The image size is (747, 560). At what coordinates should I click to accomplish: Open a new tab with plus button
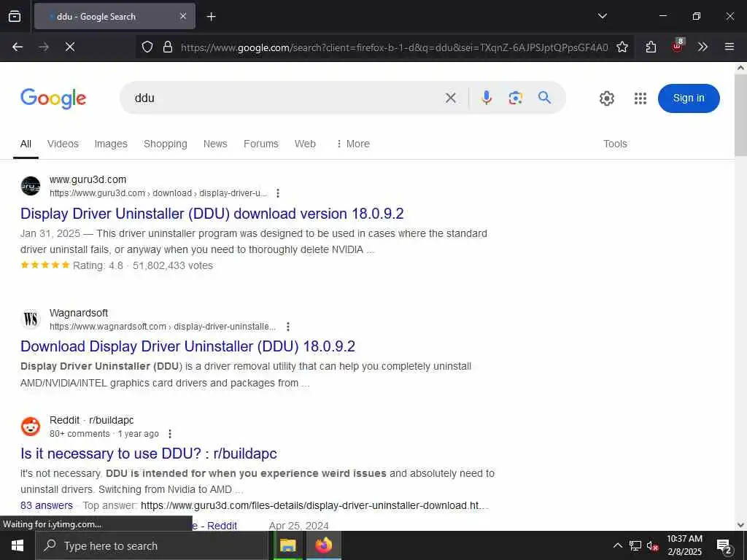tap(211, 17)
